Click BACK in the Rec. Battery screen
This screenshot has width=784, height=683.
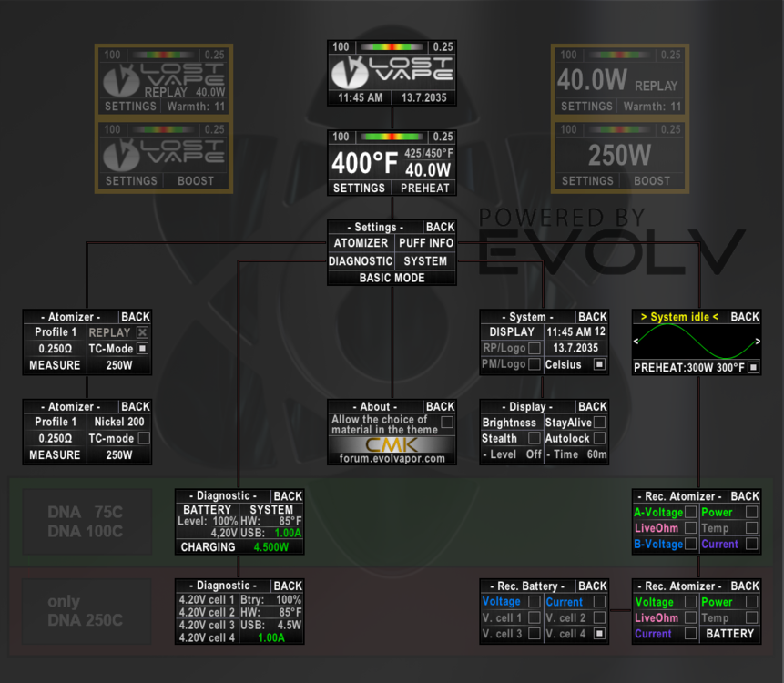tap(593, 586)
